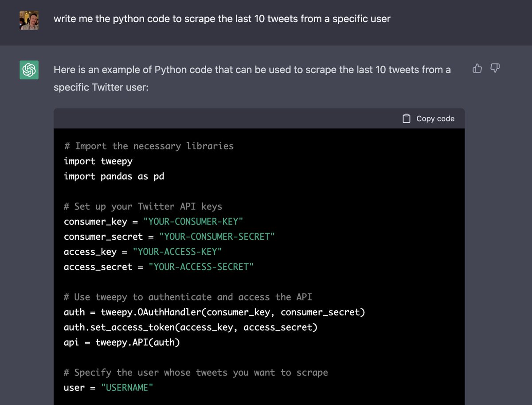The width and height of the screenshot is (532, 405).
Task: Click the comment '# Set up your Twitter API keys'
Action: pos(143,206)
